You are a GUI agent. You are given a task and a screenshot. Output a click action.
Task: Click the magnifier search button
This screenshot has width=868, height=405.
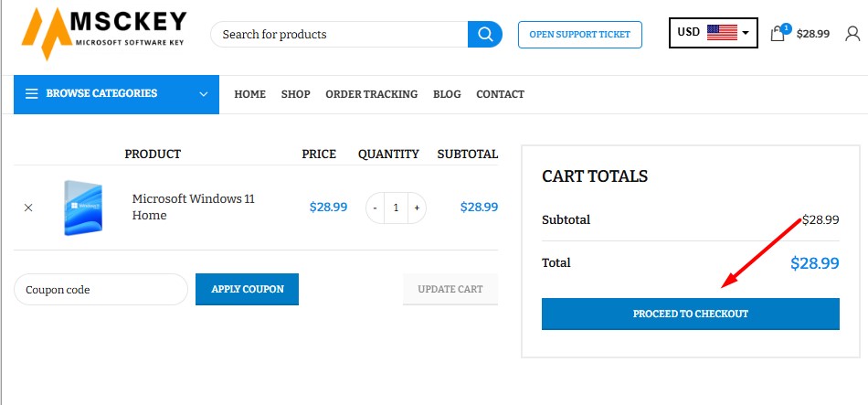pyautogui.click(x=485, y=35)
